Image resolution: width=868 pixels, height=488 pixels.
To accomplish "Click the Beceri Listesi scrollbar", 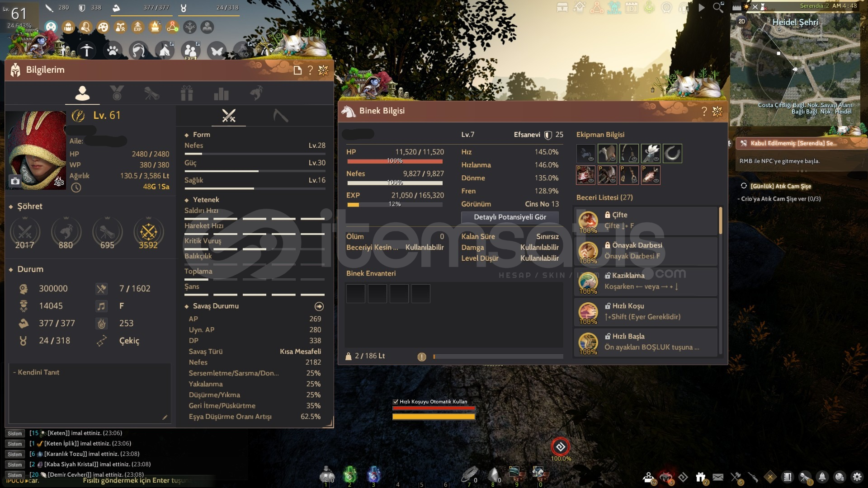I will point(720,221).
